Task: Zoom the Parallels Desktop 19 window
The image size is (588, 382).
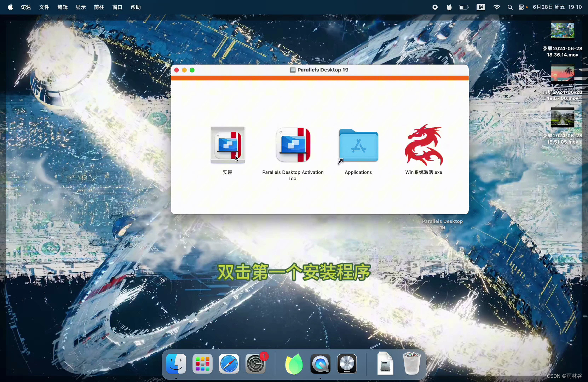Action: (192, 70)
